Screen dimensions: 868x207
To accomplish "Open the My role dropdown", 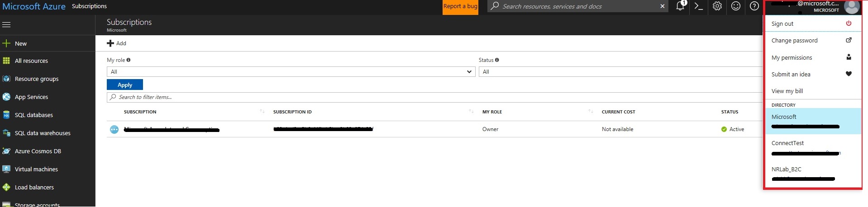I will point(291,72).
